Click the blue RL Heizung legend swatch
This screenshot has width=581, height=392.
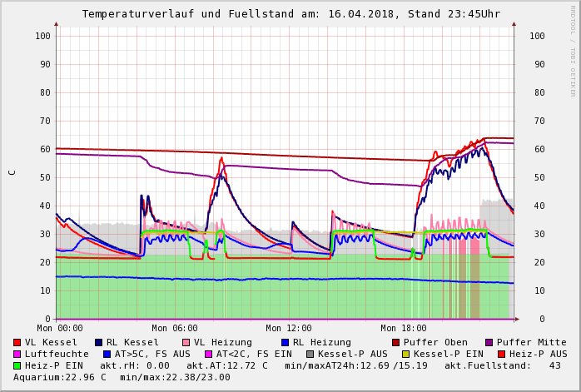[286, 343]
